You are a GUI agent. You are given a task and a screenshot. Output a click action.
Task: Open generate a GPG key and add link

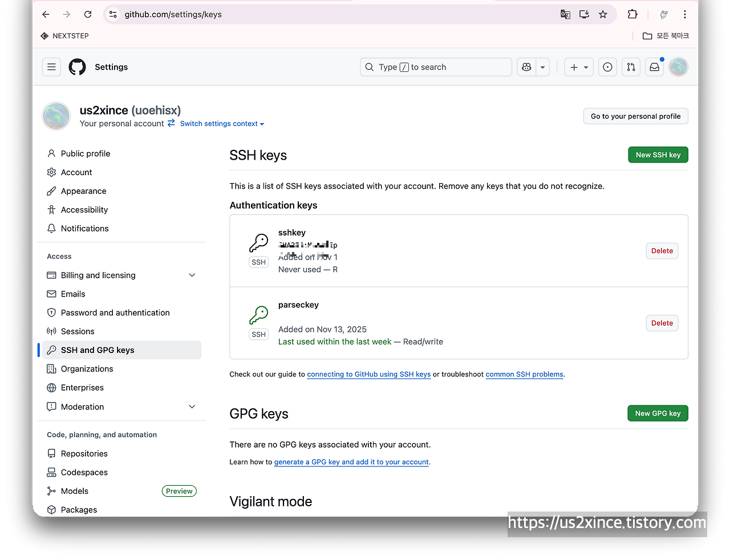(351, 462)
